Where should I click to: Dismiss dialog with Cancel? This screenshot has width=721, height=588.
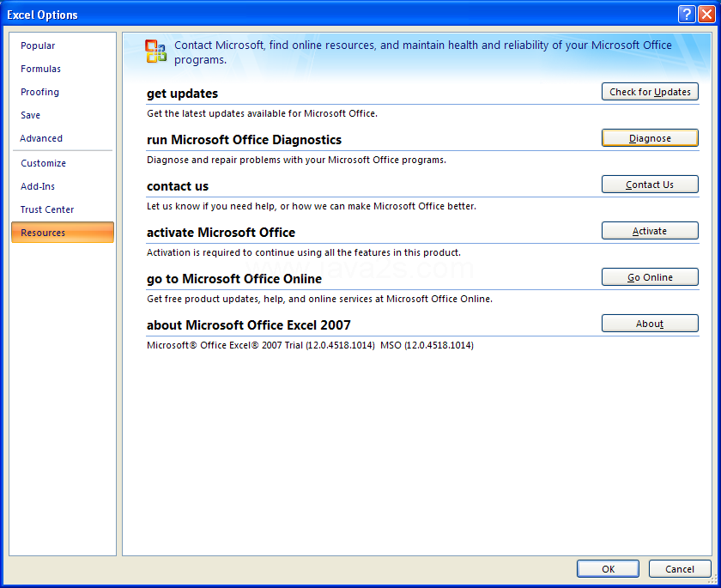pyautogui.click(x=680, y=569)
